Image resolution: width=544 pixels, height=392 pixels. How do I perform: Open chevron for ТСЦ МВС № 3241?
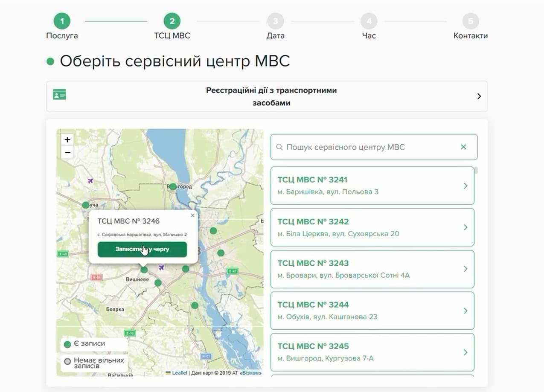[x=465, y=186]
